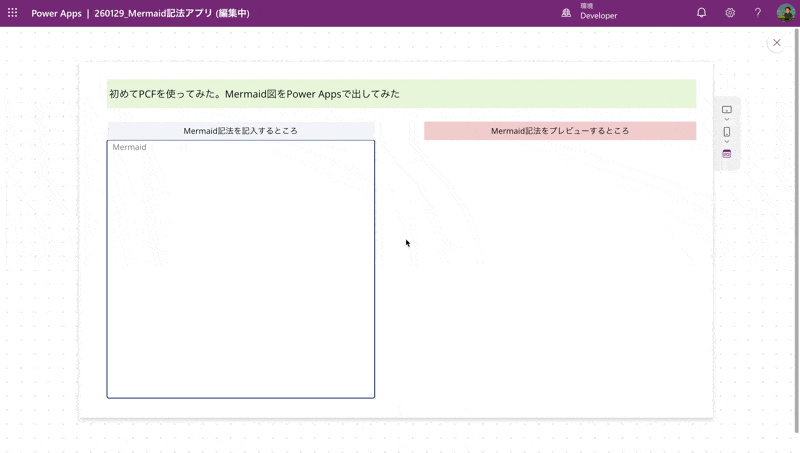Click the help question mark icon

pyautogui.click(x=758, y=13)
